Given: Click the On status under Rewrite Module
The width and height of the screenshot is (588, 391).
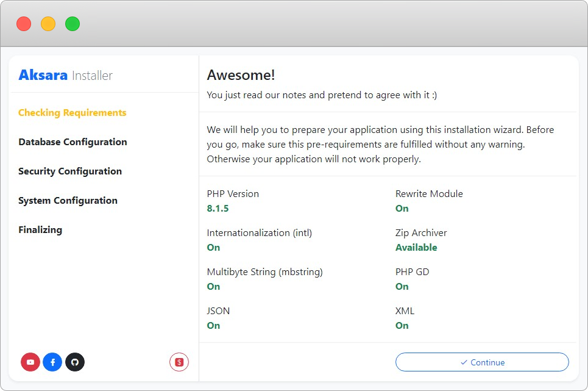Looking at the screenshot, I should [402, 208].
